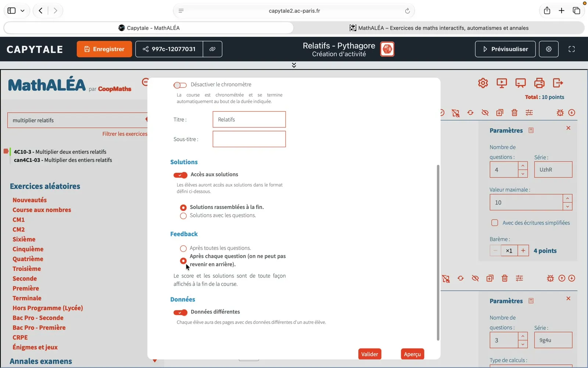Viewport: 588px width, 368px height.
Task: Expand the collapsed header chevron below Capytale bar
Action: (x=294, y=65)
